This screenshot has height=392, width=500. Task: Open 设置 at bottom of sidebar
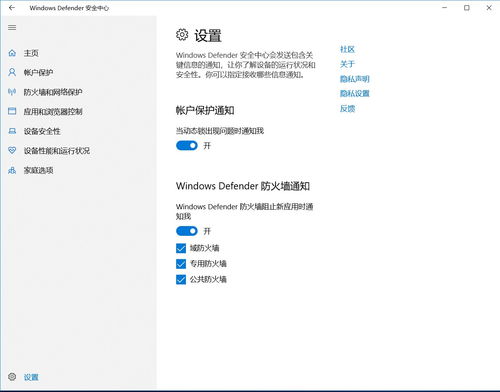[31, 377]
